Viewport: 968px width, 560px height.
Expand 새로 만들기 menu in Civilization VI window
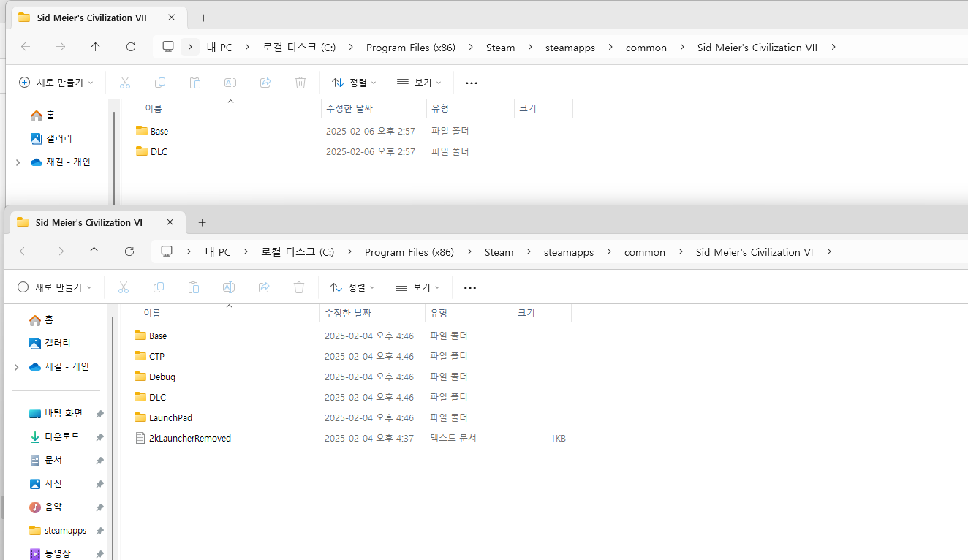point(55,287)
